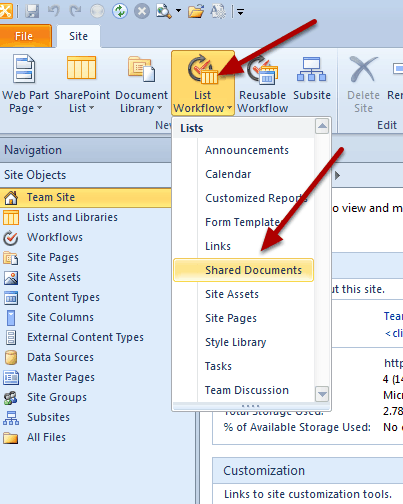Choose Links from the Lists menu

(x=243, y=246)
